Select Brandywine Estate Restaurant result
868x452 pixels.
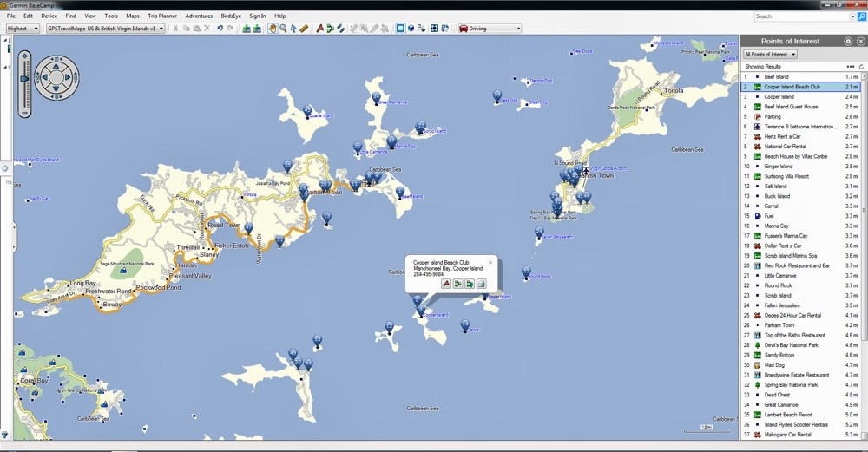pos(800,375)
